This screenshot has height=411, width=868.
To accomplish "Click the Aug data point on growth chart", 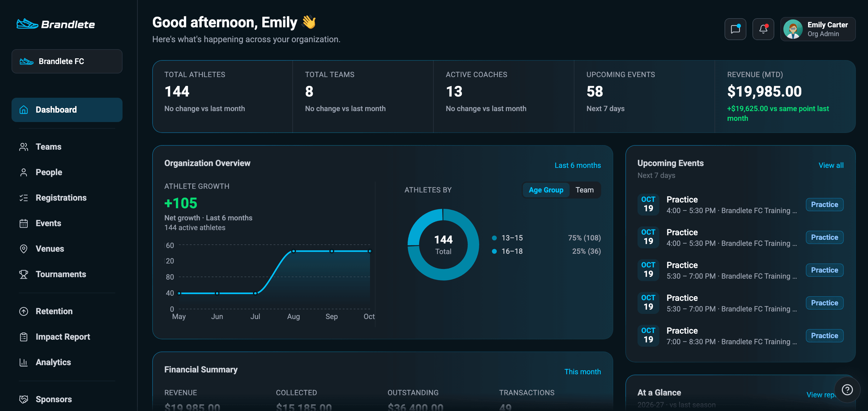I will 294,251.
